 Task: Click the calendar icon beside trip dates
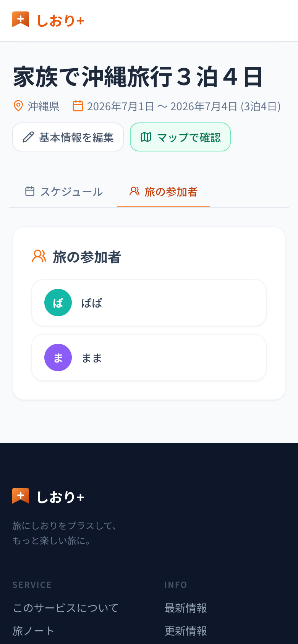pos(78,106)
